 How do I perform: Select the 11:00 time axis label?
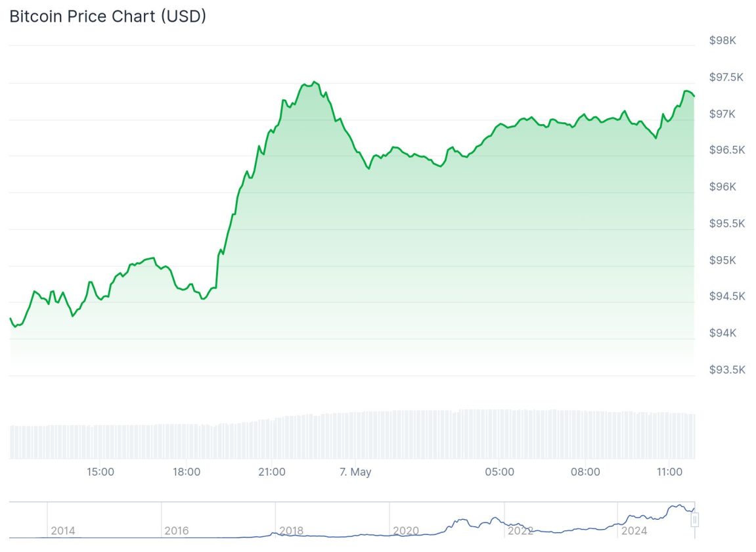pos(669,472)
